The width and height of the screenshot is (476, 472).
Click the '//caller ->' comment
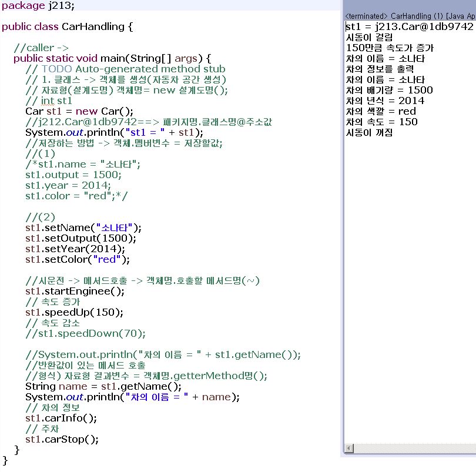(x=41, y=48)
